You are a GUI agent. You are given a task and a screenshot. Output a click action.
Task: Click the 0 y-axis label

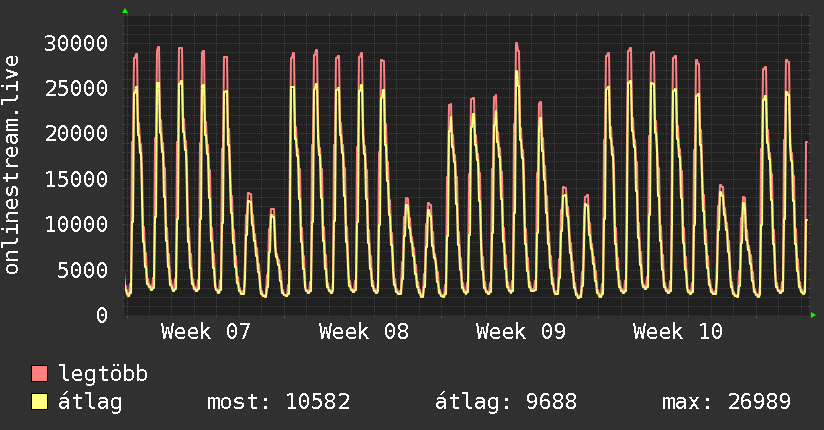[x=102, y=315]
